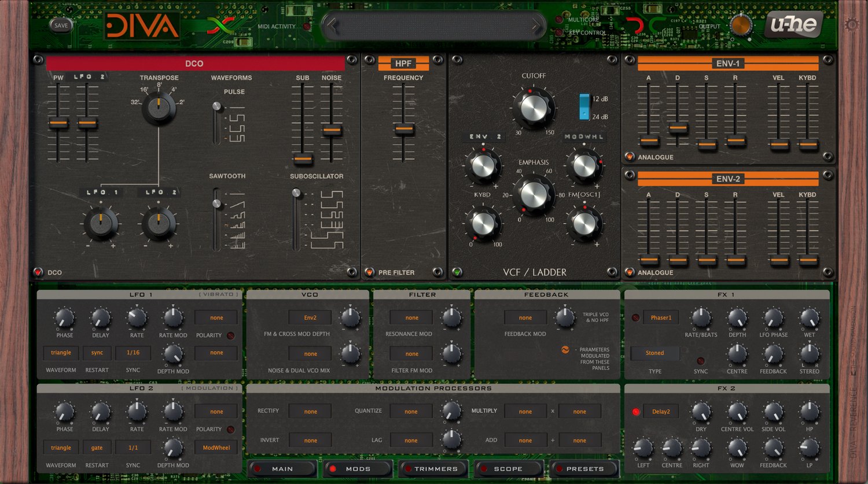Click the feedback parameters modulated icon
The image size is (868, 484).
coord(565,350)
